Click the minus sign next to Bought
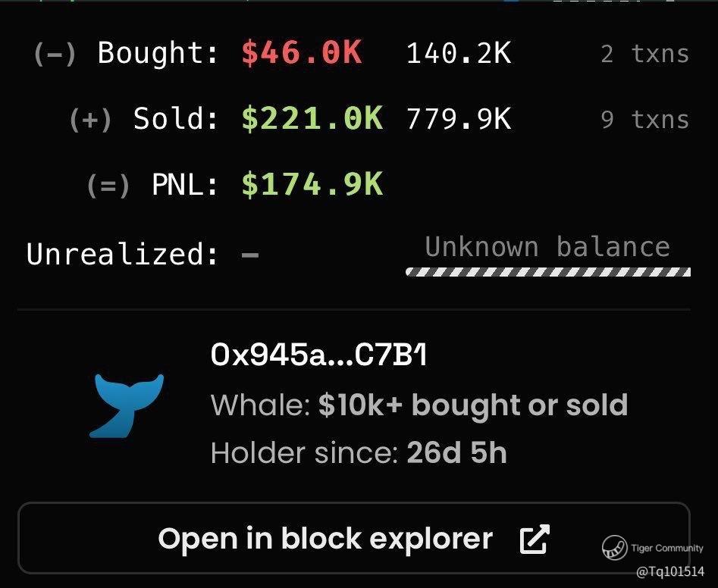Image resolution: width=718 pixels, height=588 pixels. coord(55,54)
